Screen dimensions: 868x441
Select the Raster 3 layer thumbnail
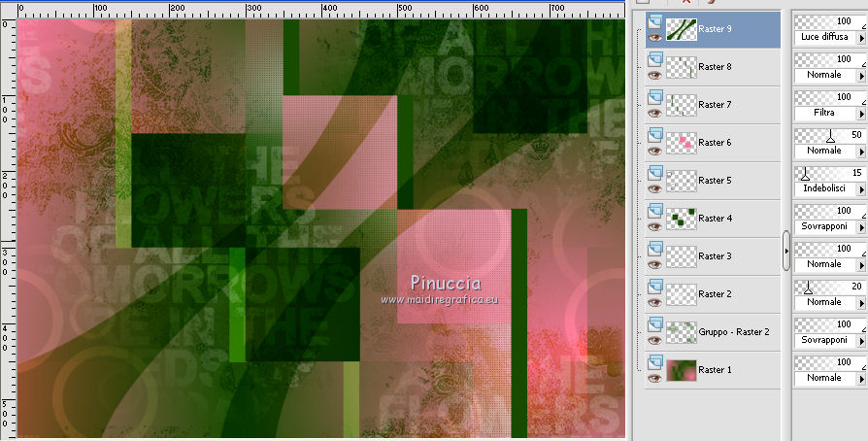[681, 256]
